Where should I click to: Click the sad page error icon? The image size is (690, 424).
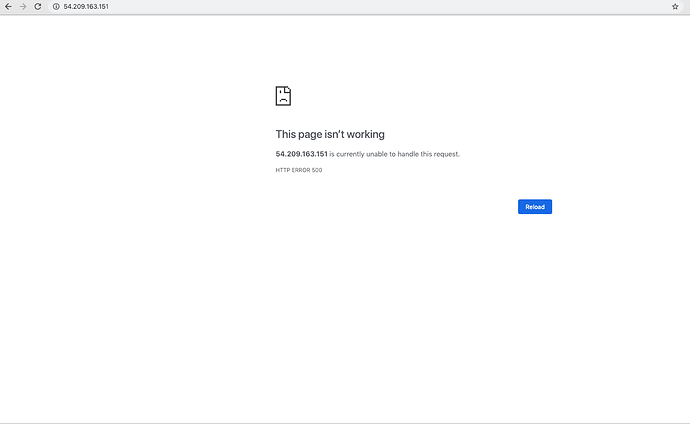283,96
